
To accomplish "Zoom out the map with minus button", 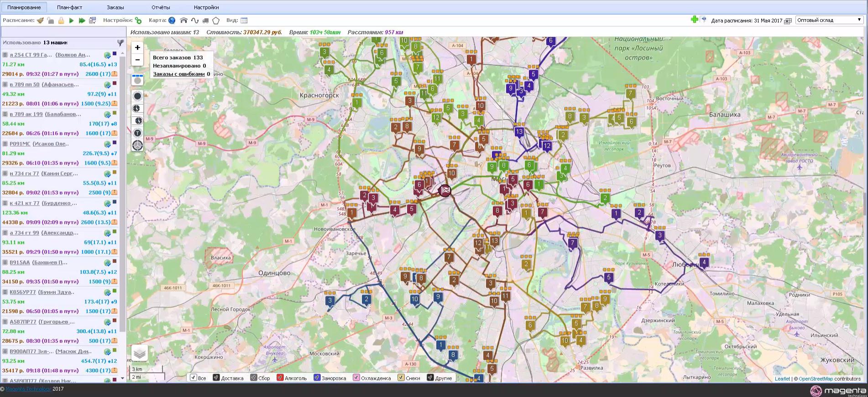I will coord(137,60).
